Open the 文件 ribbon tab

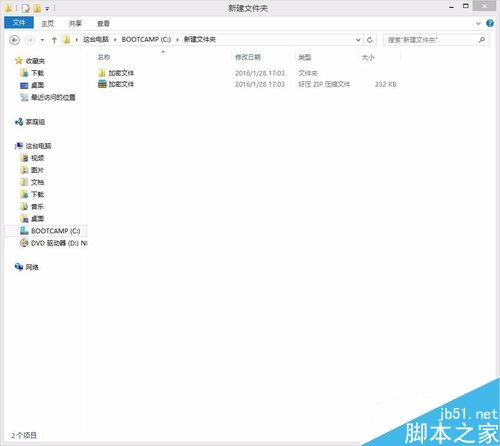(19, 23)
